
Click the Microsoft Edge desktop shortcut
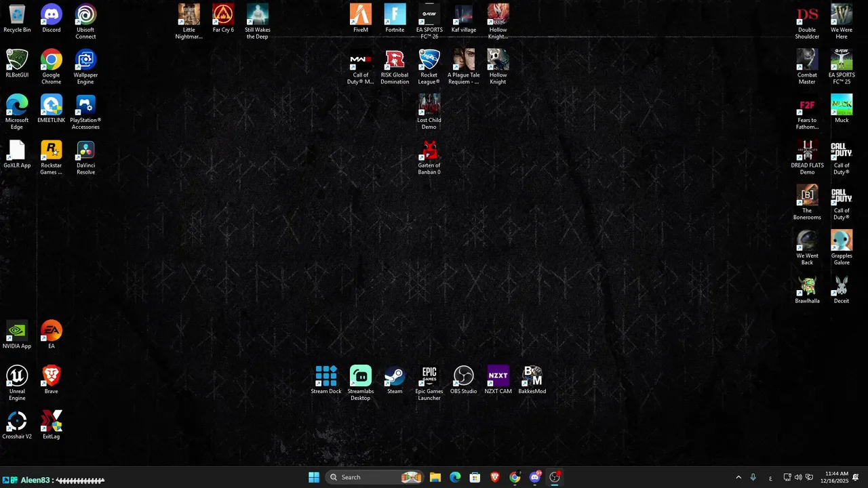click(17, 112)
